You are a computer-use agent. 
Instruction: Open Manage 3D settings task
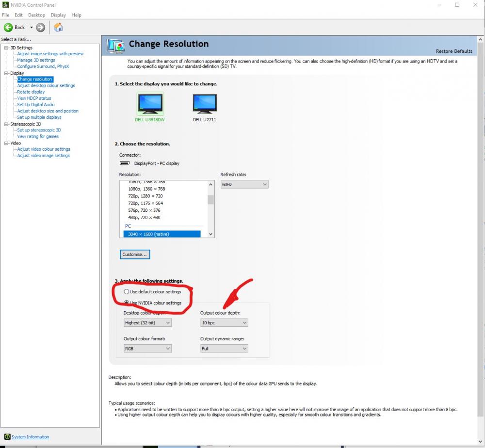click(36, 60)
